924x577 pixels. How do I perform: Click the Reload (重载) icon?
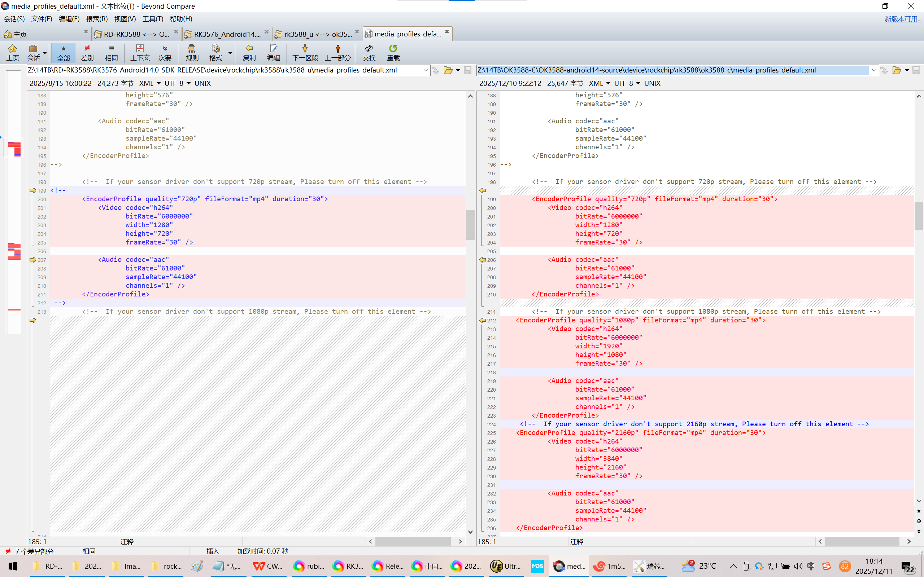pos(393,48)
